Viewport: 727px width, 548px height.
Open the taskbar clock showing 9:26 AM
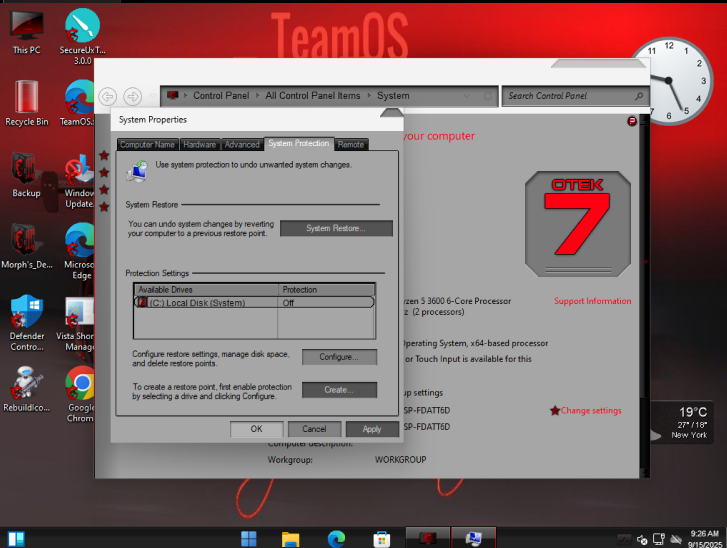point(705,539)
